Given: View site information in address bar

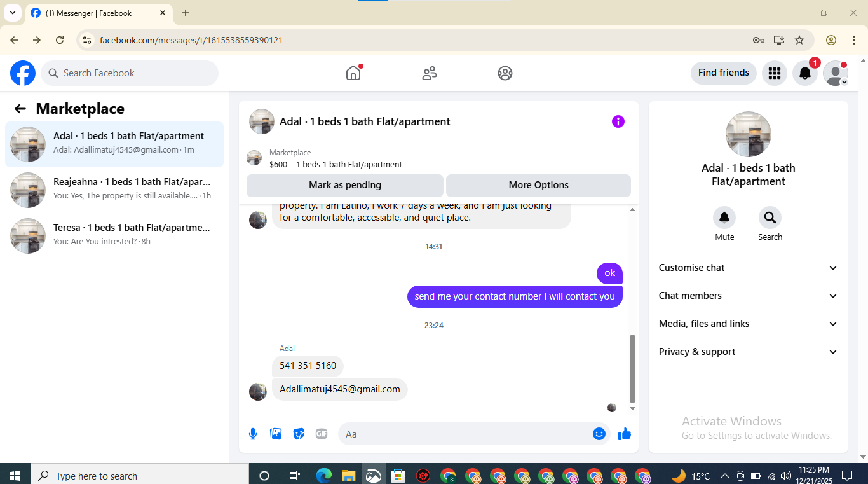Looking at the screenshot, I should [x=88, y=40].
